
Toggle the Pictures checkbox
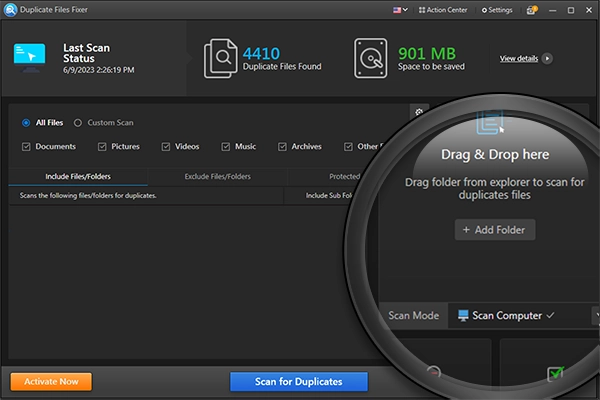[102, 147]
